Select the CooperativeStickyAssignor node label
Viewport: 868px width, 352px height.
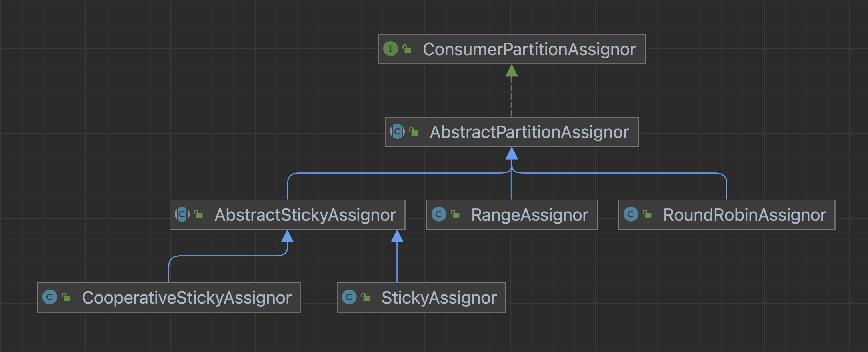tap(187, 298)
